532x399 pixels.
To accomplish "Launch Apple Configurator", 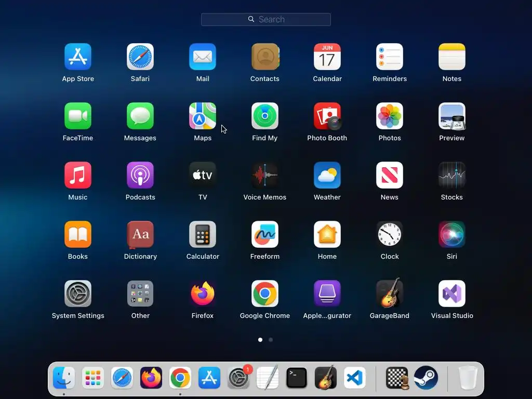I will tap(327, 294).
